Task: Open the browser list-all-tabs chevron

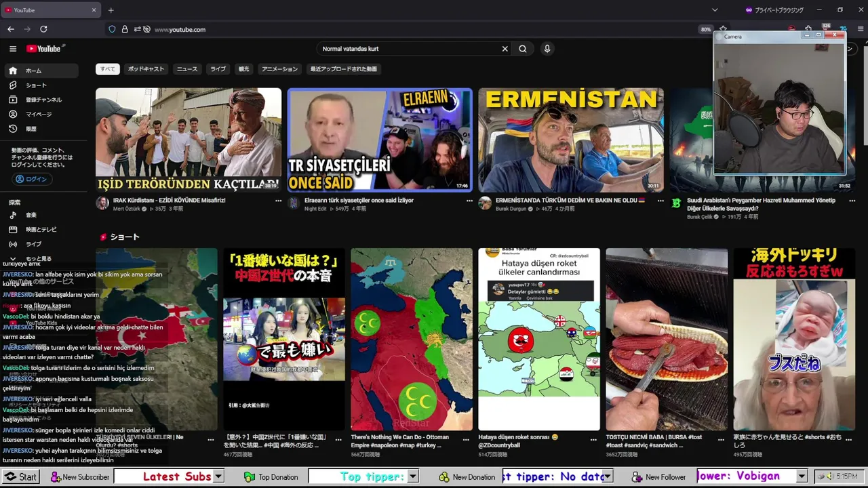Action: point(715,10)
